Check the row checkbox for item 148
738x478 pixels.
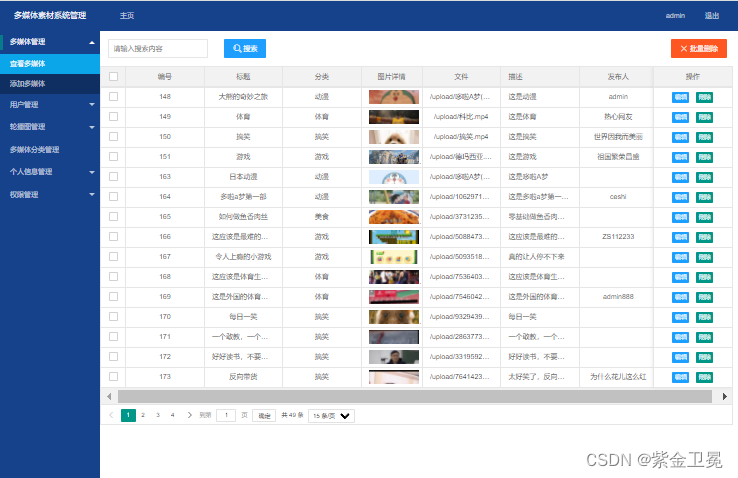coord(113,96)
